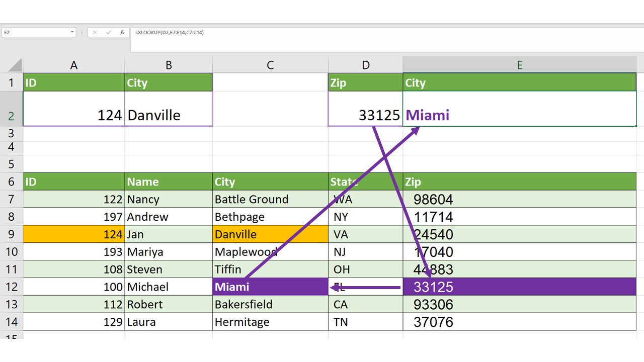Click cell B2 containing Danville
This screenshot has width=644, height=362.
169,109
